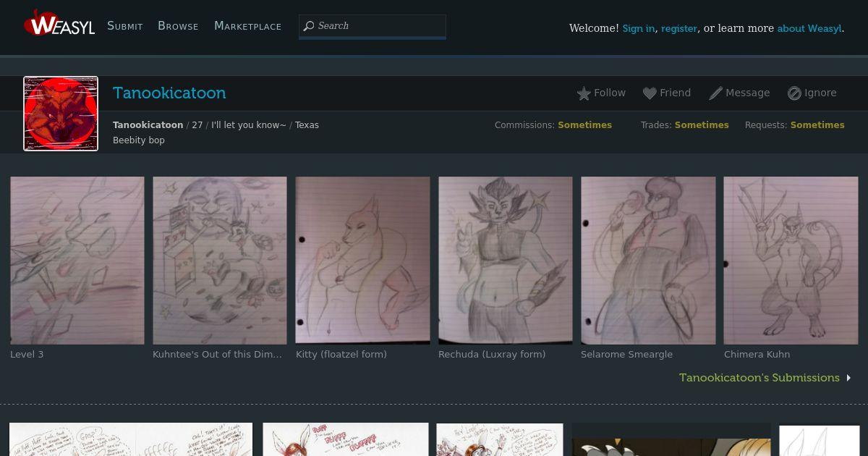Click the Texas location text
The image size is (868, 456).
[307, 125]
